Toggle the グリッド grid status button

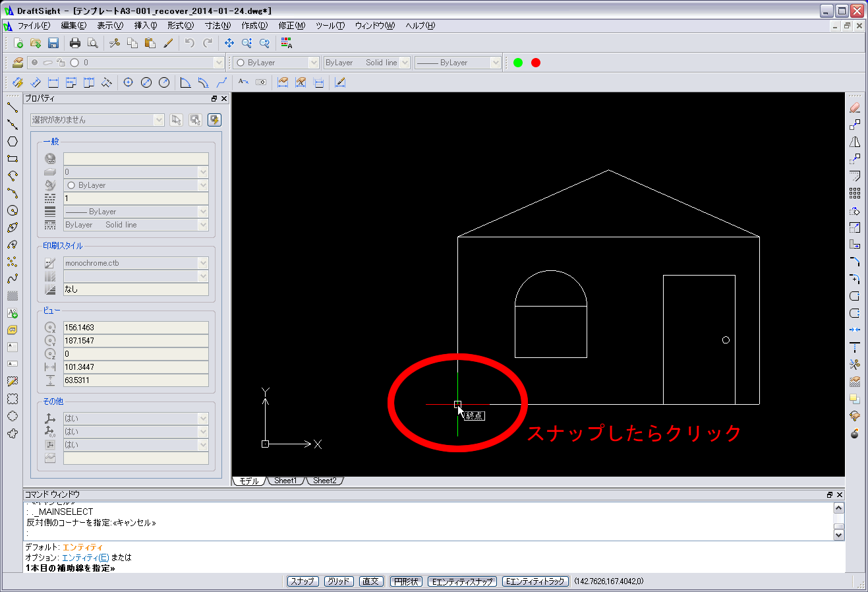[338, 581]
